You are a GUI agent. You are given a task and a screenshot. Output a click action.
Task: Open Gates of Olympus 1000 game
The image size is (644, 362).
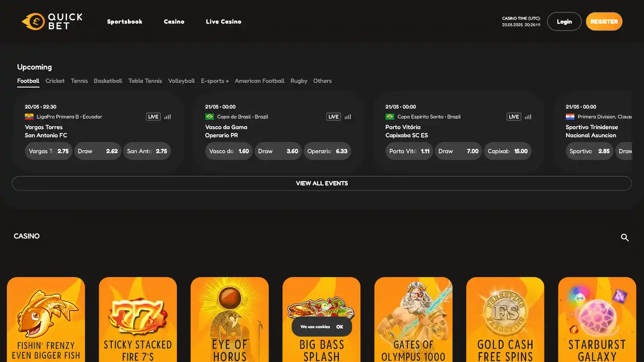[413, 320]
